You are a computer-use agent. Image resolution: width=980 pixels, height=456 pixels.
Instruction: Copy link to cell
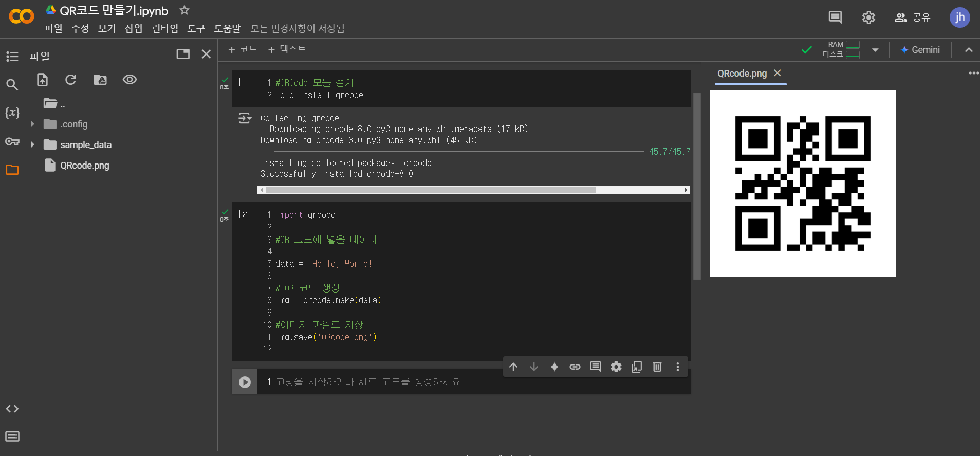point(575,367)
